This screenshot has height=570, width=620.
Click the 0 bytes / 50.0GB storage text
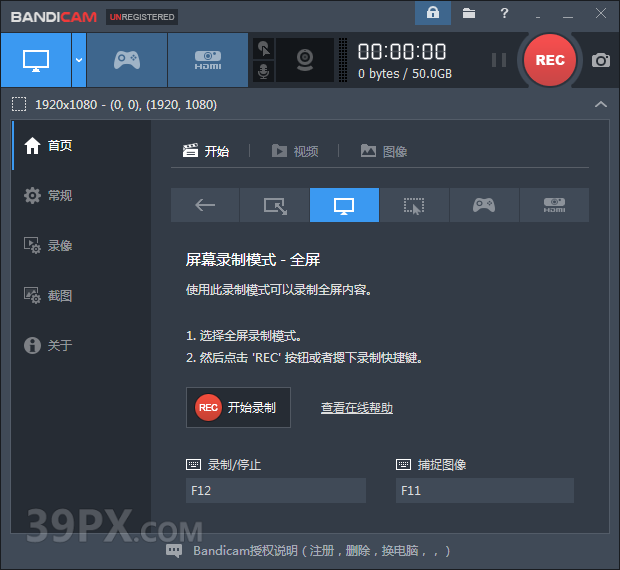coord(405,74)
